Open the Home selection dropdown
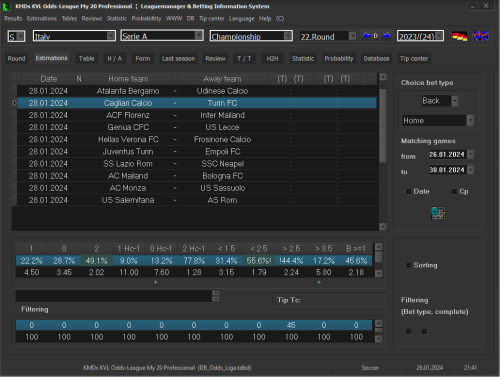The height and width of the screenshot is (377, 500). (x=470, y=120)
